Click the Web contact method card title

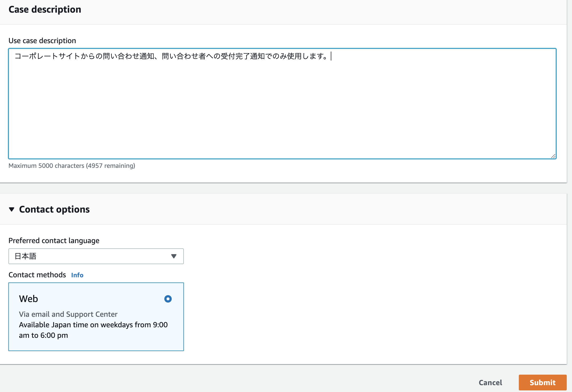coord(28,299)
